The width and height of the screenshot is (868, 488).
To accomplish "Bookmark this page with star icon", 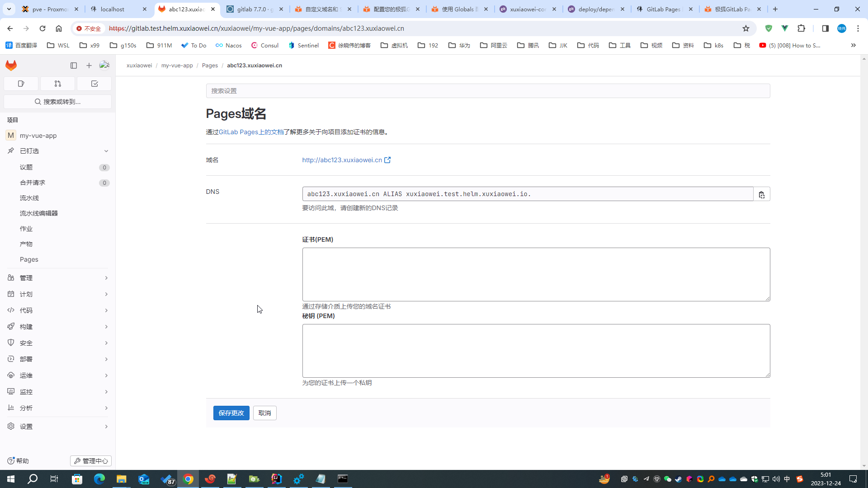I will click(x=746, y=28).
